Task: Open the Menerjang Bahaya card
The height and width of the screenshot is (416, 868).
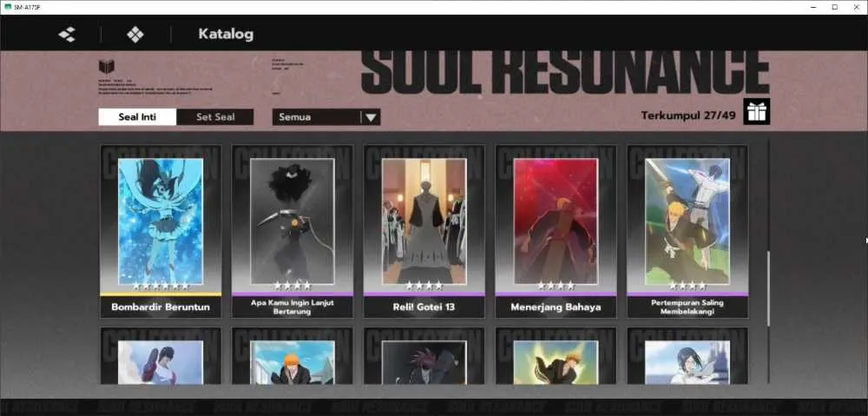Action: [x=556, y=232]
